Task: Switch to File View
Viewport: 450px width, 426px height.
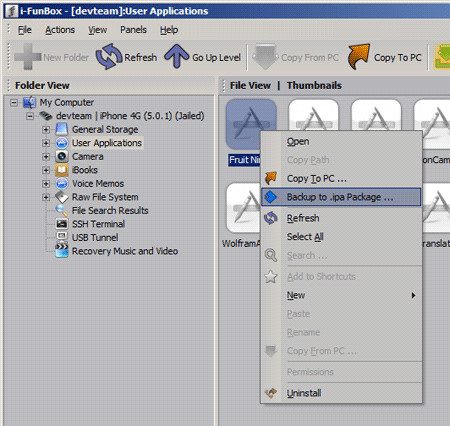Action: (250, 85)
